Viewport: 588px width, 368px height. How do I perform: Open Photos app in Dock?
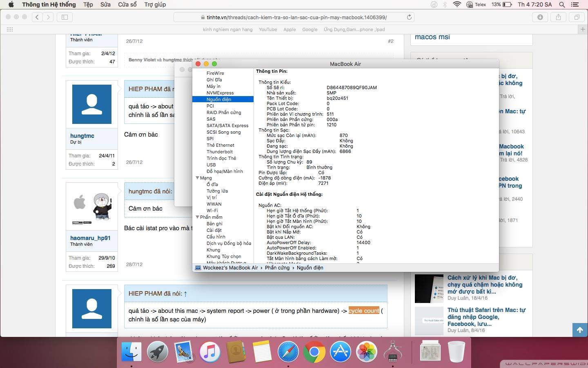tap(367, 351)
